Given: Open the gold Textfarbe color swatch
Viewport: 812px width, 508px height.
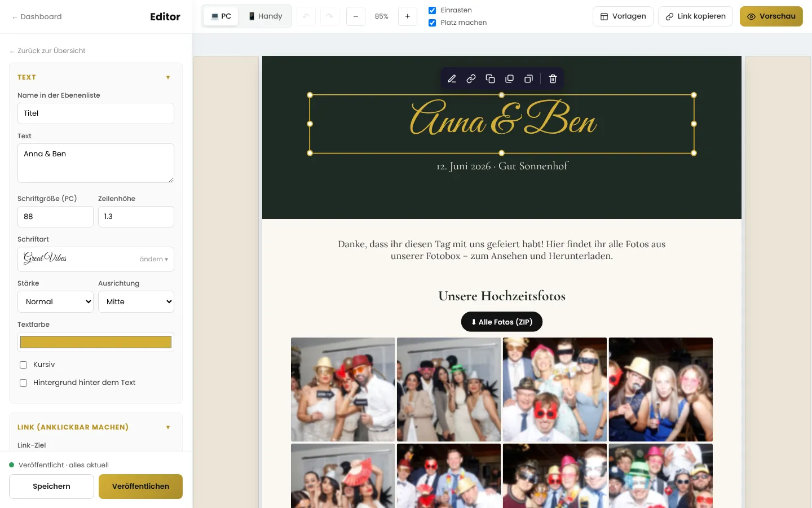Looking at the screenshot, I should click(96, 342).
